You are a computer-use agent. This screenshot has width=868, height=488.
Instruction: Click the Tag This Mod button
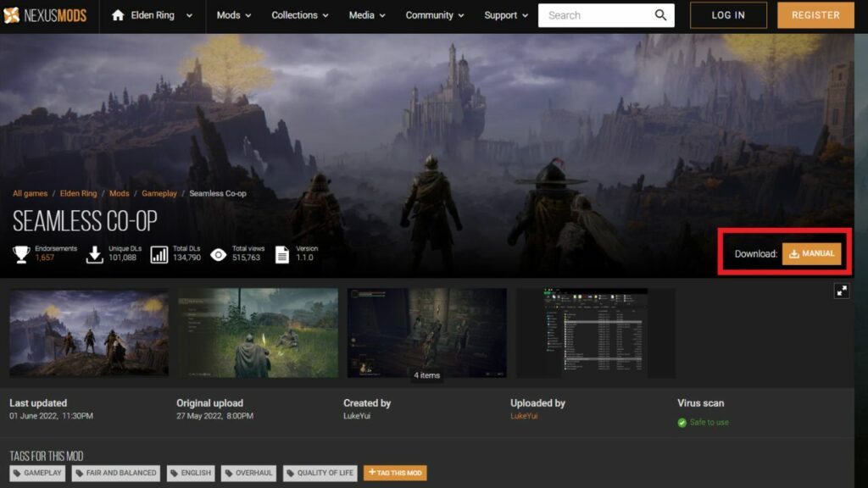coord(395,473)
